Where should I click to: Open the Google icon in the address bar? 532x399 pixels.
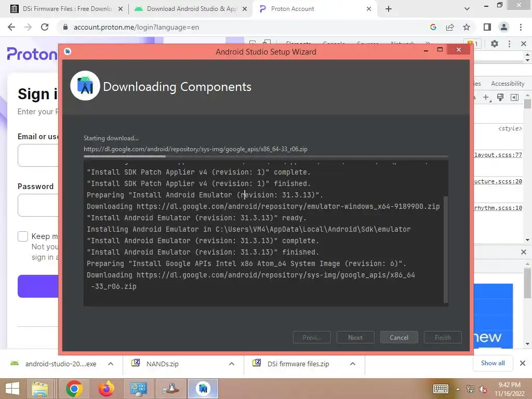point(433,27)
